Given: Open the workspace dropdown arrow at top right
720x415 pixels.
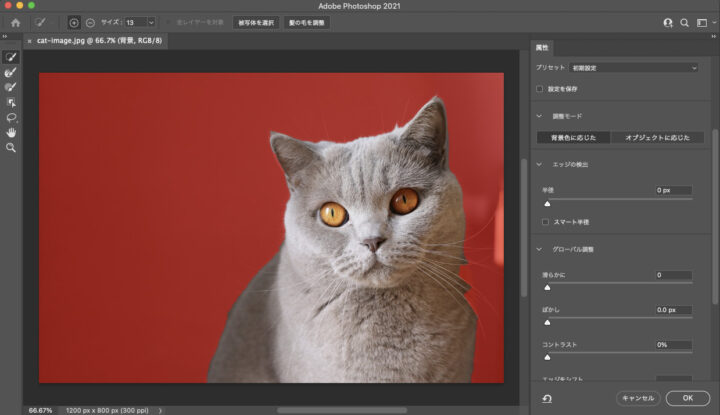Looking at the screenshot, I should (x=714, y=22).
